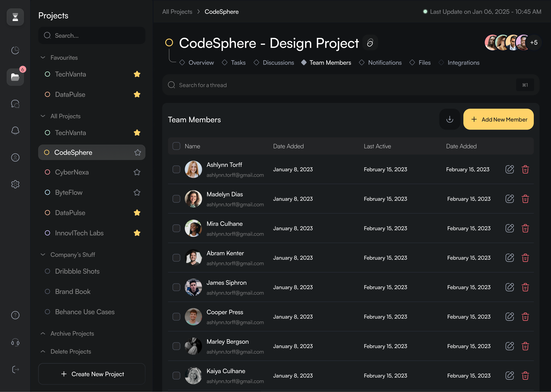Image resolution: width=551 pixels, height=392 pixels.
Task: Edit Ashlynn Torff's row
Action: coord(509,169)
